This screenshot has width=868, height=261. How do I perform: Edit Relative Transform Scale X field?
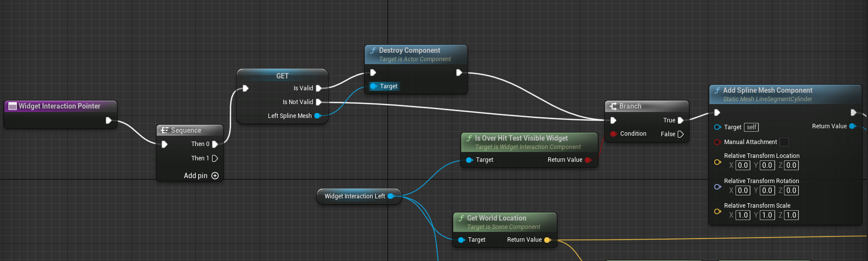743,215
